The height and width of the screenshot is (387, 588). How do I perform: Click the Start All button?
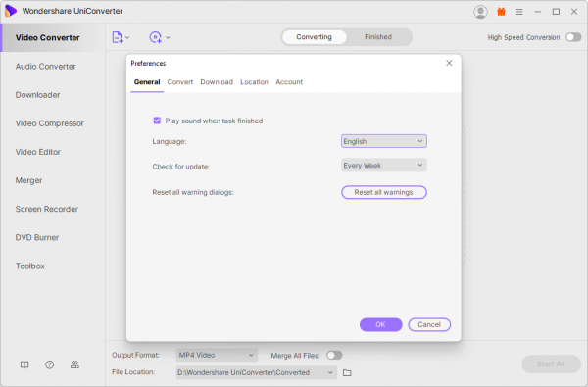[551, 363]
